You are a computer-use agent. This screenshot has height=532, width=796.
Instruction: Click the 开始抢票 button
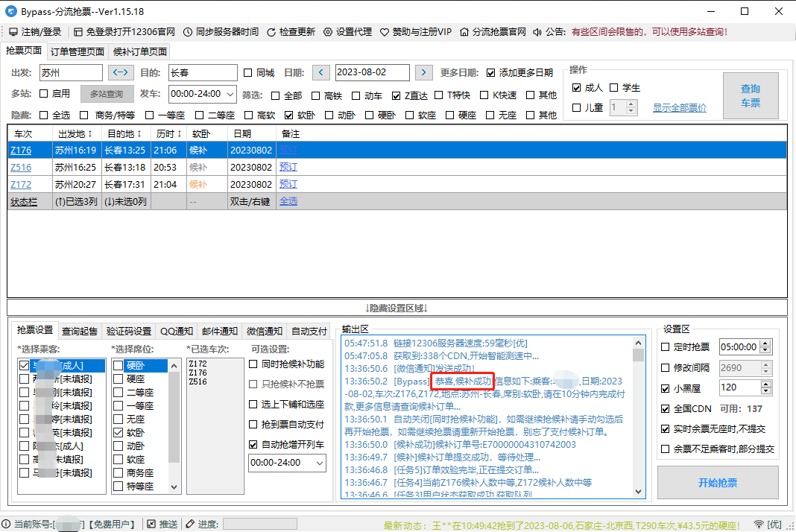pyautogui.click(x=717, y=483)
